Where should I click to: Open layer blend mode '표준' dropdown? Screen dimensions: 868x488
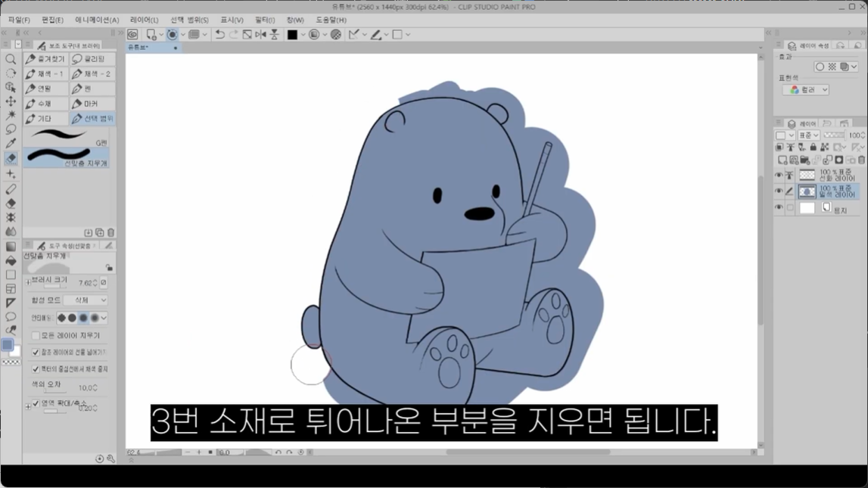coord(809,135)
